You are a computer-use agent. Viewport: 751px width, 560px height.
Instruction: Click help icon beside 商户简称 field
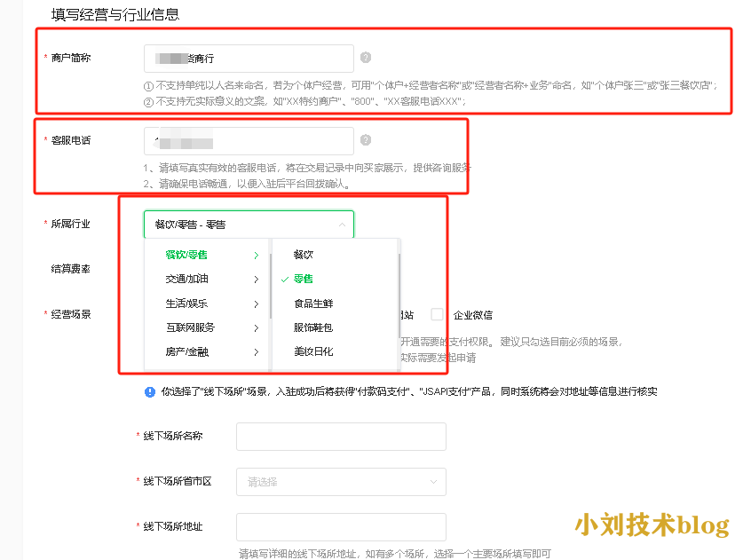366,59
